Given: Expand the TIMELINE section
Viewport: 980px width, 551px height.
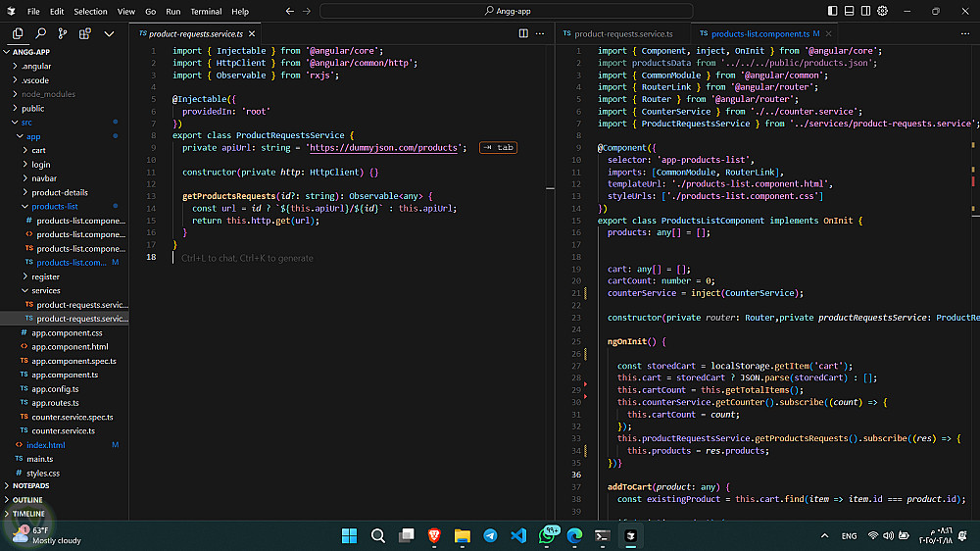Looking at the screenshot, I should [x=27, y=514].
